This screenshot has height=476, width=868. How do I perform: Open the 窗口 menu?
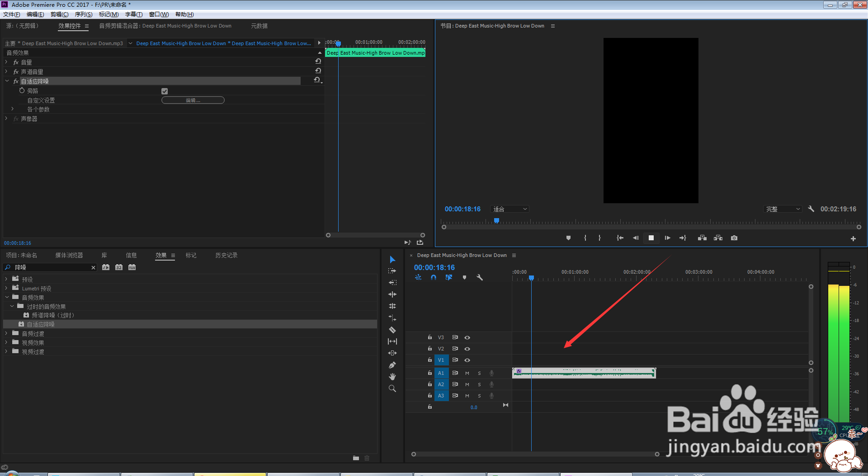point(159,14)
